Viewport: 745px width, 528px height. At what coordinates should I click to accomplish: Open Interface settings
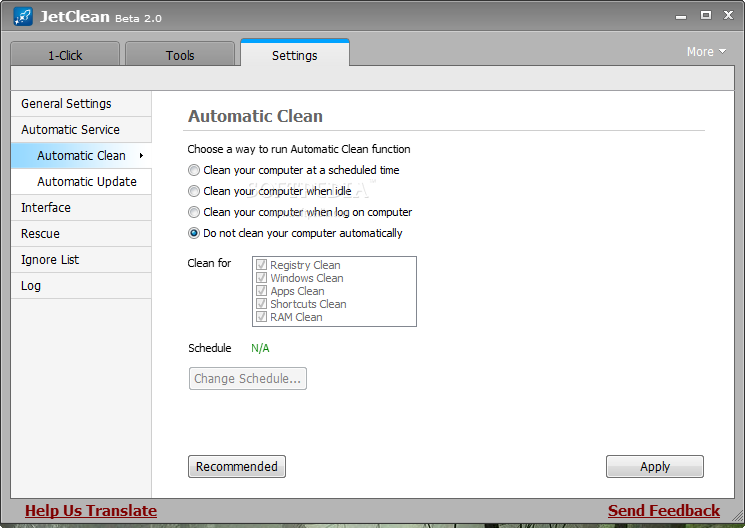81,208
